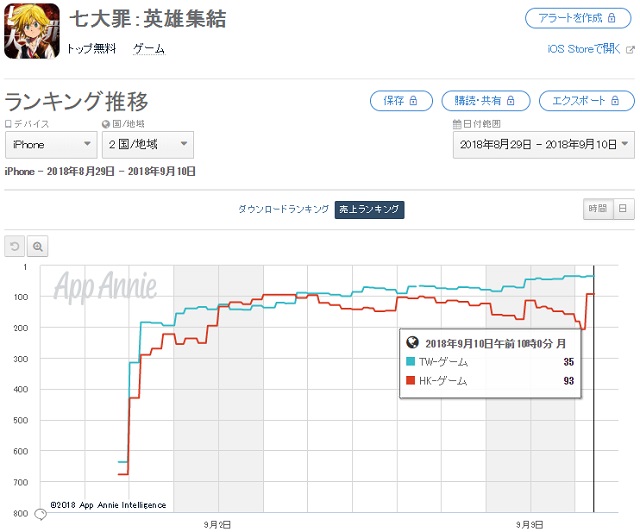Image resolution: width=640 pixels, height=532 pixels.
Task: Click the annotation bubble icon below chart
Action: (x=40, y=514)
